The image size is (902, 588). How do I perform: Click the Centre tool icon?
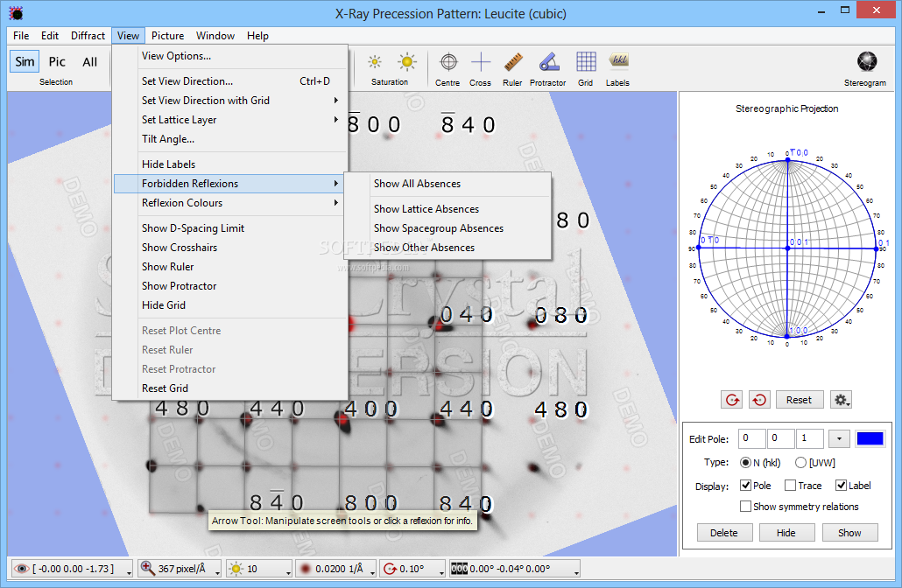pos(448,62)
